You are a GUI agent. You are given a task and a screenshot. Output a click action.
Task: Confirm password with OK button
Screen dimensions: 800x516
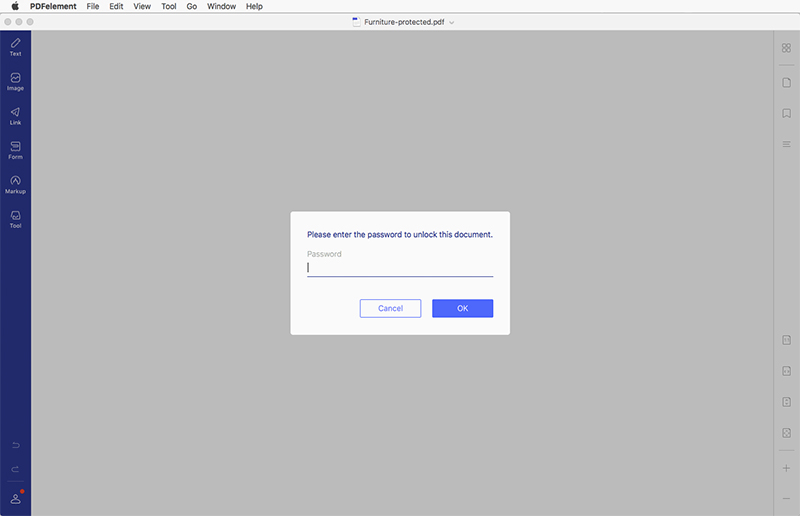pos(463,308)
